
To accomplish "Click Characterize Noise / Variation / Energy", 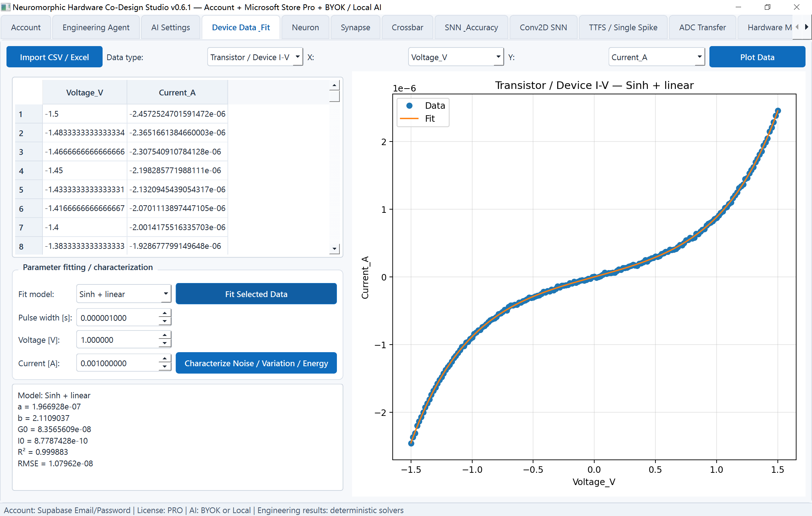I will coord(256,363).
